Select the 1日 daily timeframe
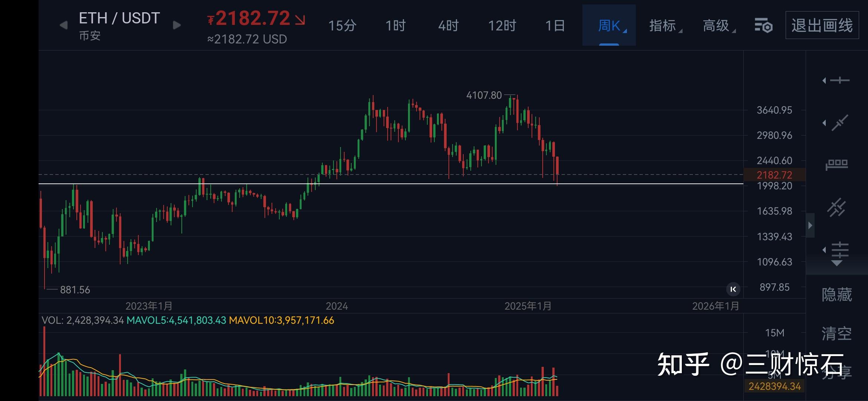Screen dimensions: 868x401 click(x=555, y=26)
